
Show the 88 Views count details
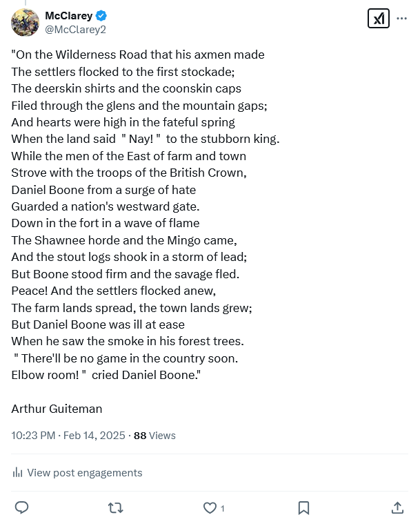tap(154, 436)
